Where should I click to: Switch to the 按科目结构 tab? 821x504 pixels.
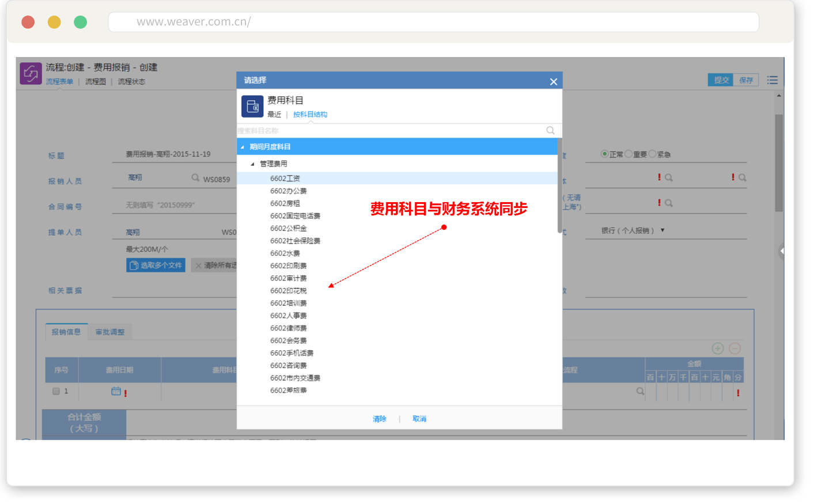point(310,115)
